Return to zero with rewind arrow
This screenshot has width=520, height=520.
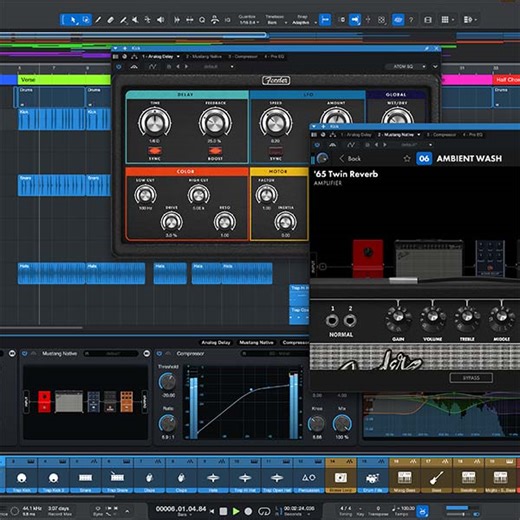tap(212, 511)
